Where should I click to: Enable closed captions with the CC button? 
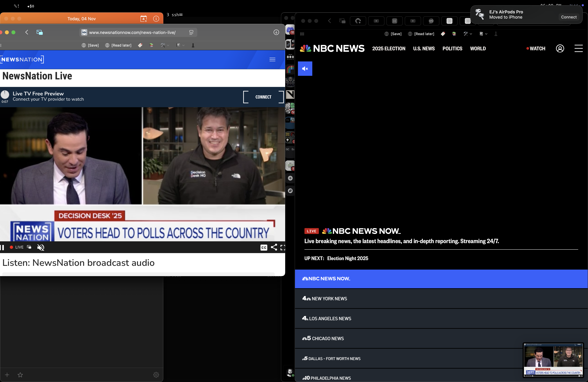click(264, 248)
